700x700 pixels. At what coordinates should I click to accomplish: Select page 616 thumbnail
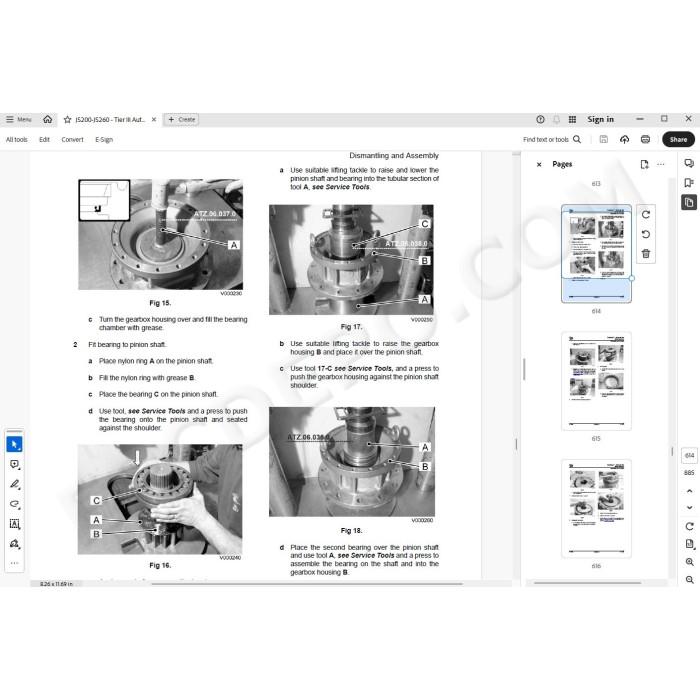click(x=596, y=508)
